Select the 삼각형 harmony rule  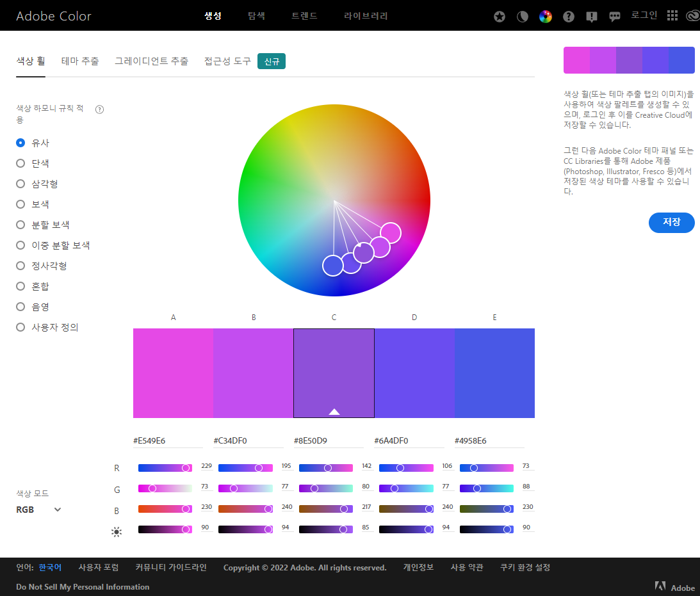[x=20, y=184]
